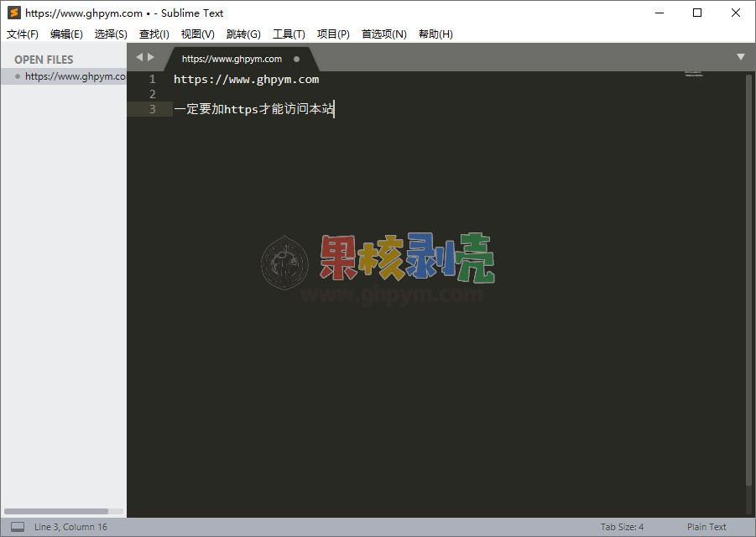Viewport: 756px width, 537px height.
Task: Toggle sidebar via status bar panel icon
Action: coord(18,527)
